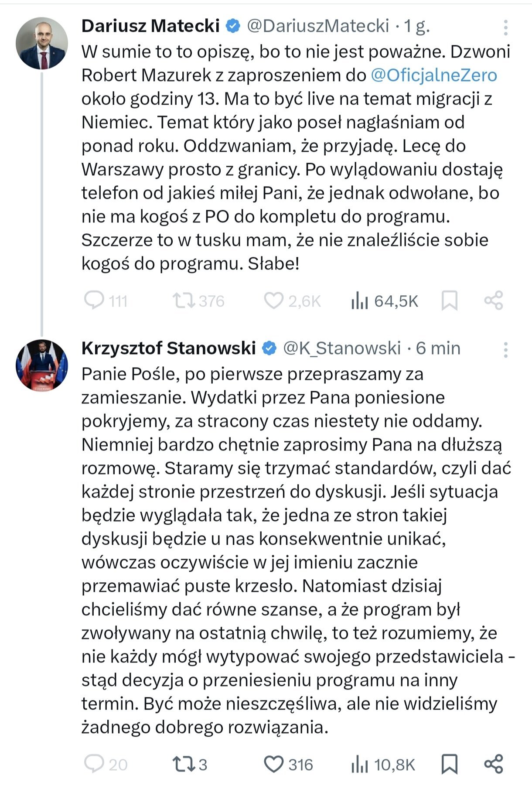Screen dimensions: 532x789
Task: Open more options for Stanowski's tweet
Action: pyautogui.click(x=505, y=350)
